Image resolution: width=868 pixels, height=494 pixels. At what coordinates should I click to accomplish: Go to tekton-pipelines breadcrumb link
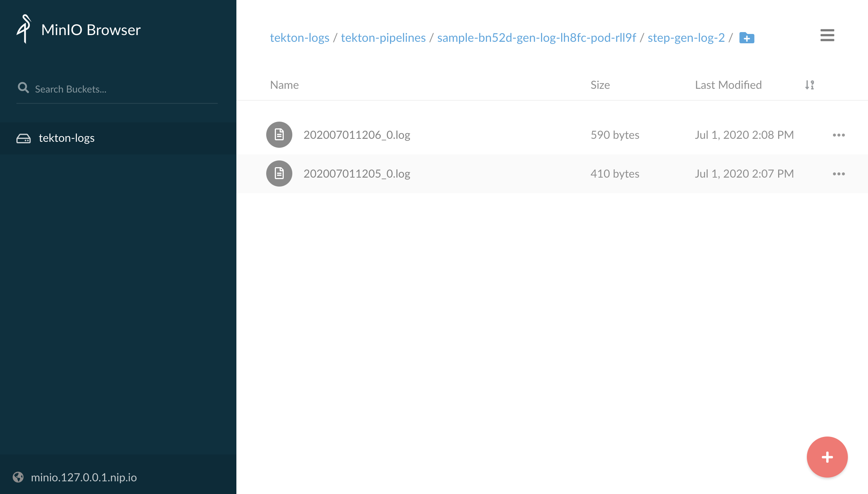point(383,38)
